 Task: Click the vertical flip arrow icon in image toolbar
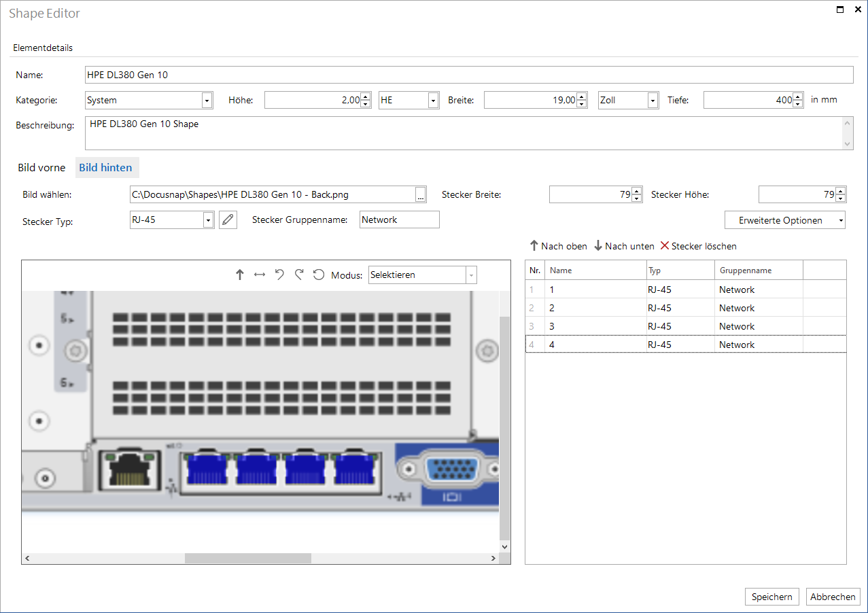[x=239, y=275]
